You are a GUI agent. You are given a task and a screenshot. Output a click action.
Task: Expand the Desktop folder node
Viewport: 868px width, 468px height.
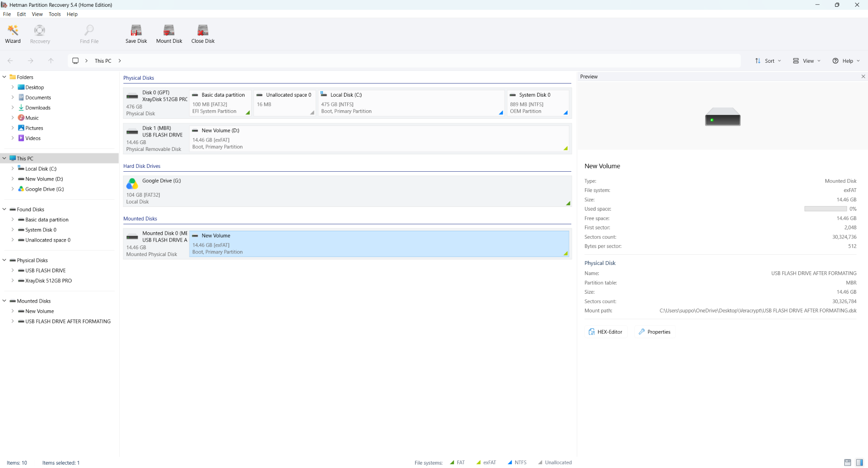coord(12,87)
